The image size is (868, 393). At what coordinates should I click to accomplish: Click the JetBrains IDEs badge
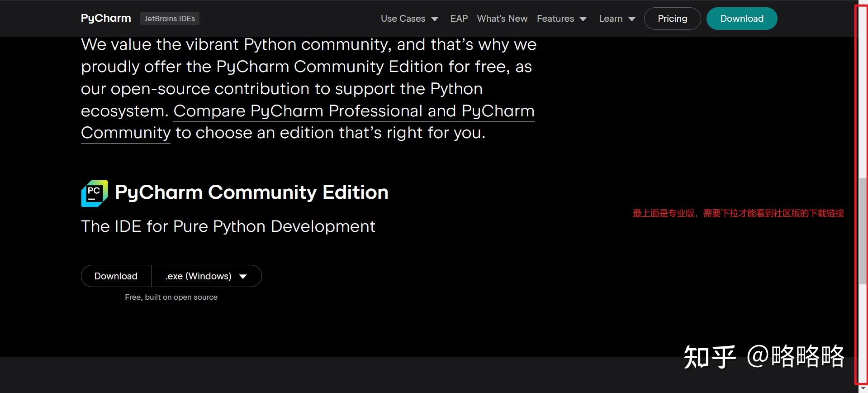coord(170,19)
